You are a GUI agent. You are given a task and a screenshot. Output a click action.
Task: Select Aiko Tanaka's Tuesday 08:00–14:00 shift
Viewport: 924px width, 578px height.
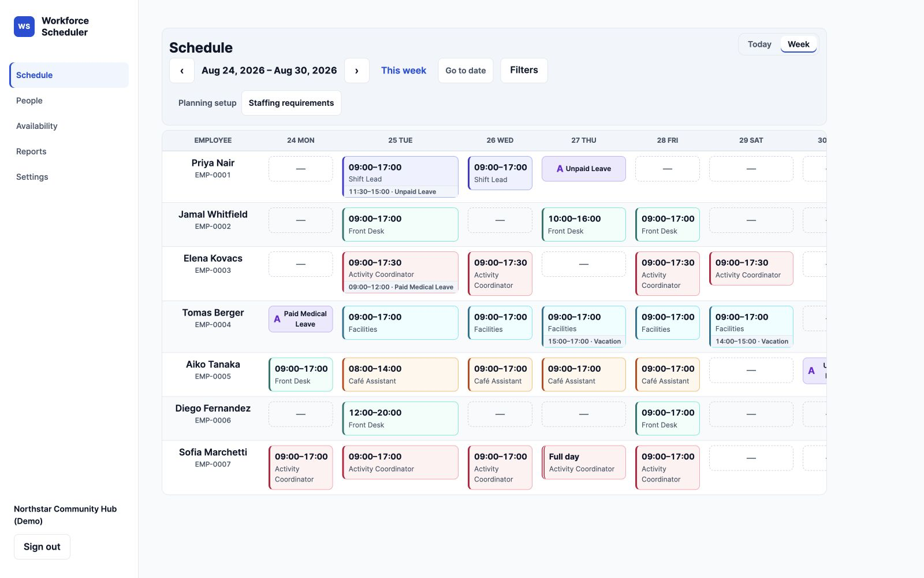(x=400, y=375)
